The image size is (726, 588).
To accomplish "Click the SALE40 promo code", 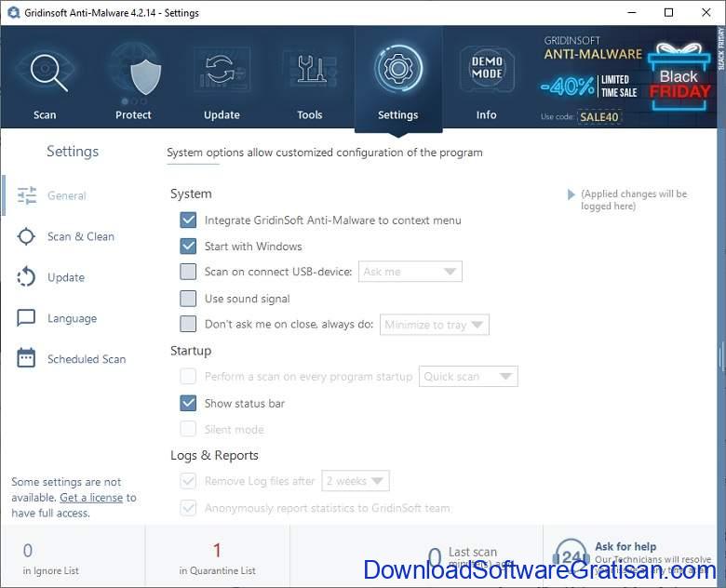I will (599, 117).
